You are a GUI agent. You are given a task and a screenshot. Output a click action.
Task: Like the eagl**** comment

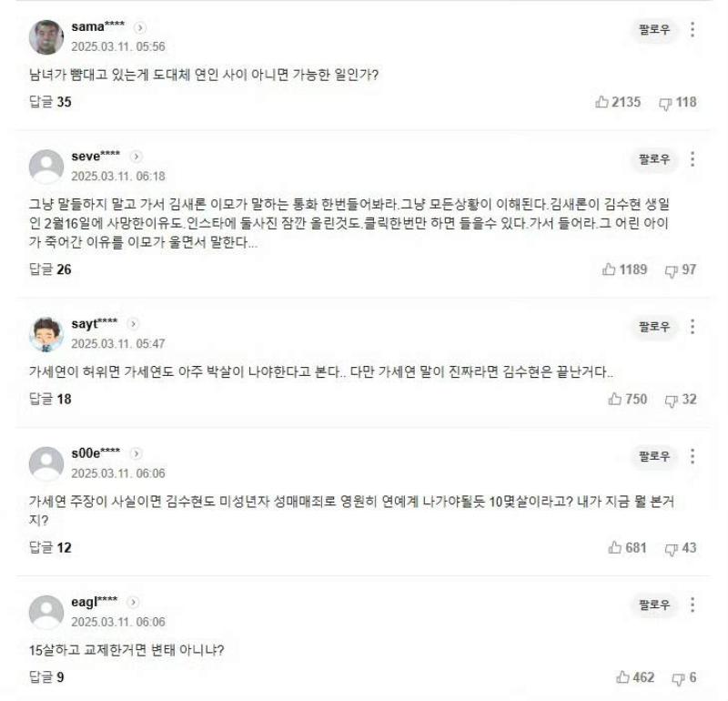tap(623, 677)
